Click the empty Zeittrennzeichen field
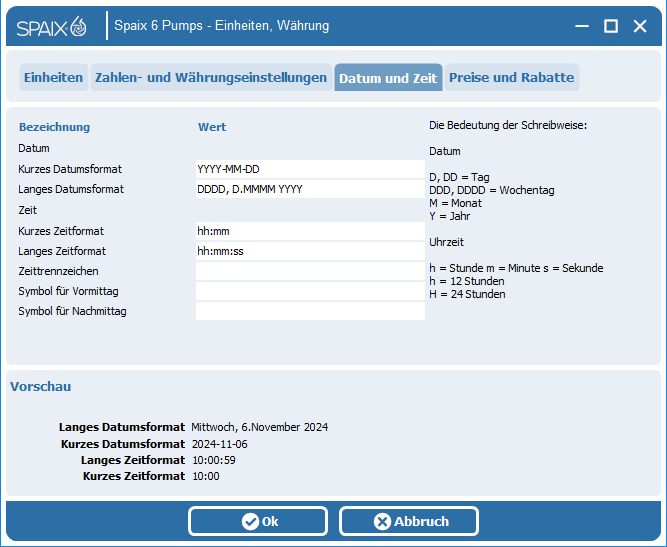Viewport: 667px width, 547px height. click(x=310, y=271)
